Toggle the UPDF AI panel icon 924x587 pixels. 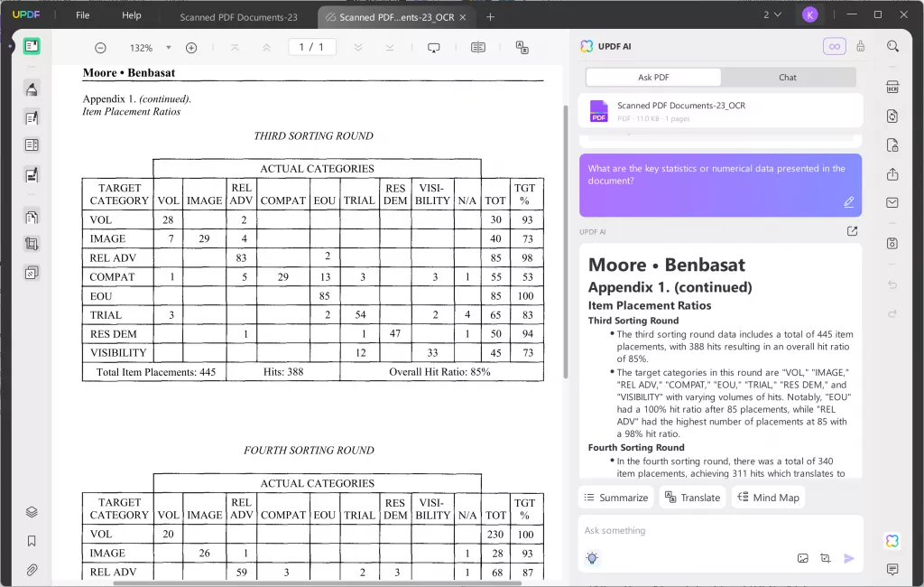[892, 540]
